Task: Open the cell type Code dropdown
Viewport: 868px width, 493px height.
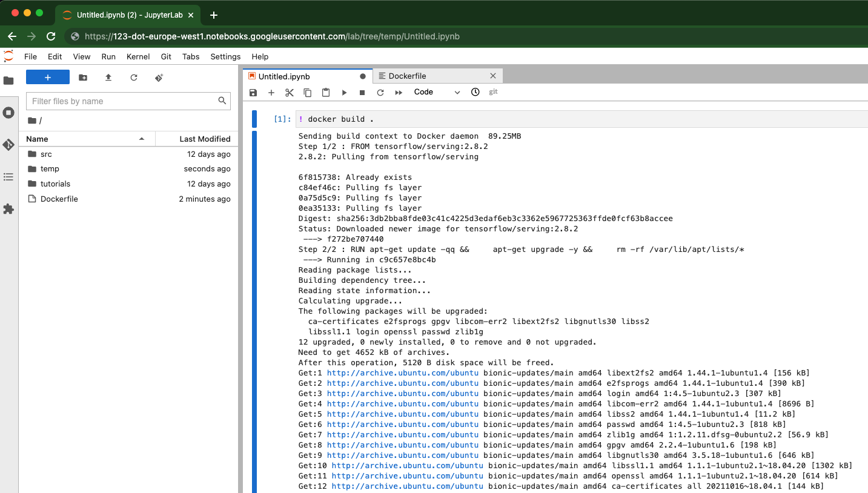Action: [437, 92]
